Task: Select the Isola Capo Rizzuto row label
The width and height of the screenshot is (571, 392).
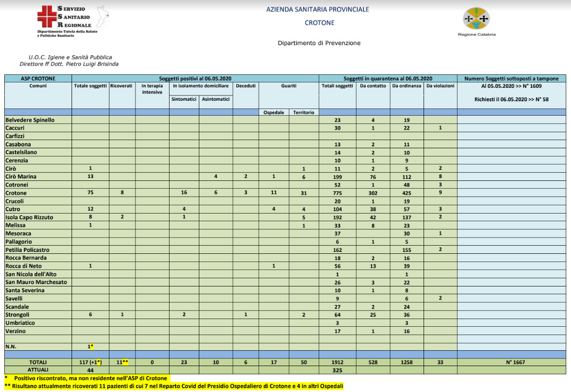Action: 29,217
